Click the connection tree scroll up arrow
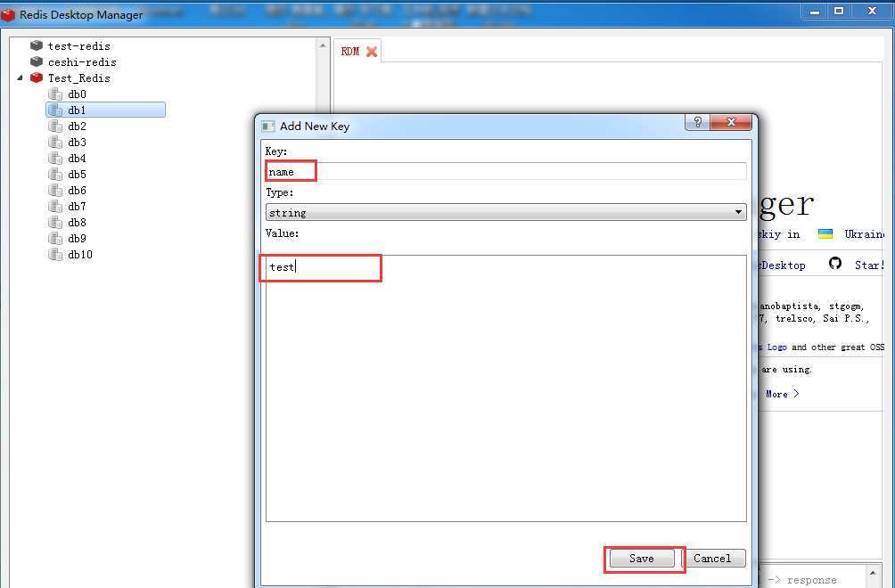 [323, 45]
